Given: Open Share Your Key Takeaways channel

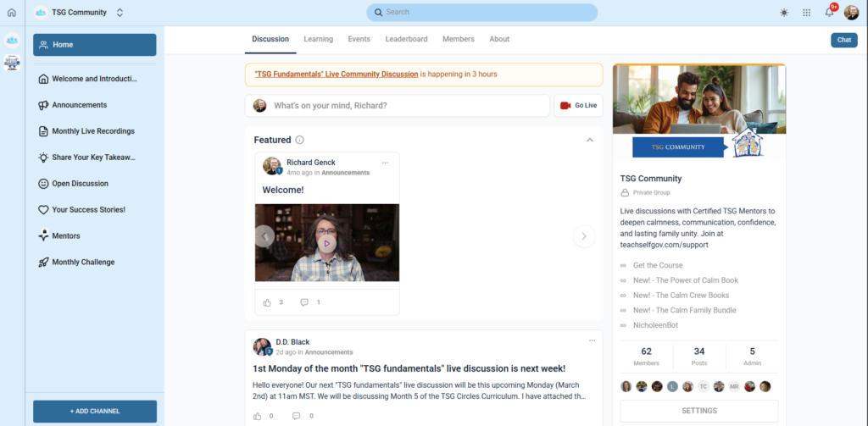Looking at the screenshot, I should (x=95, y=158).
